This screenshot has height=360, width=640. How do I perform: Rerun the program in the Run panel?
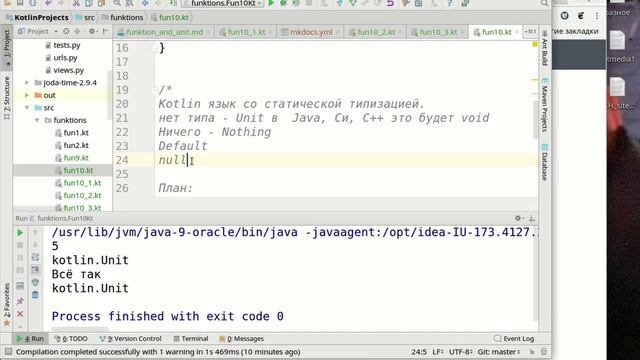[20, 233]
